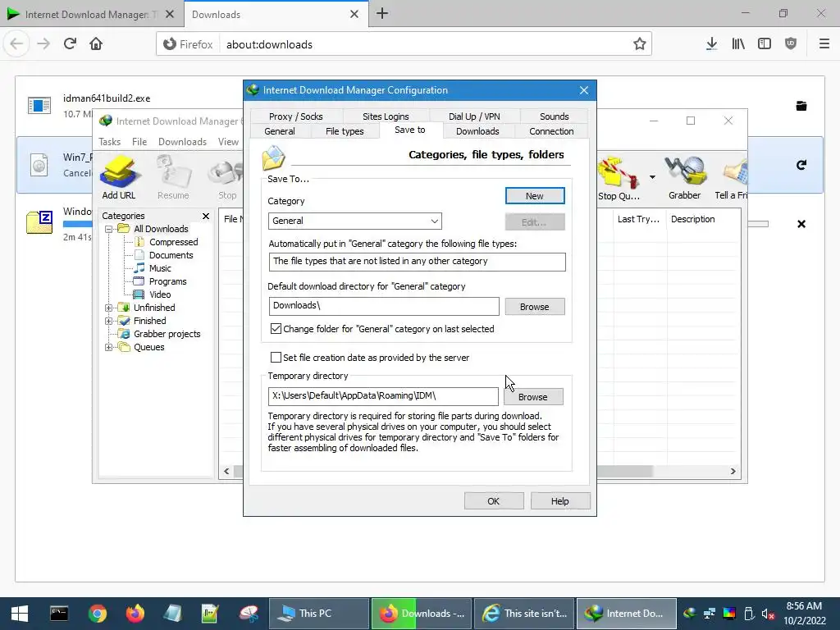Open the File menu in IDM

tap(139, 142)
